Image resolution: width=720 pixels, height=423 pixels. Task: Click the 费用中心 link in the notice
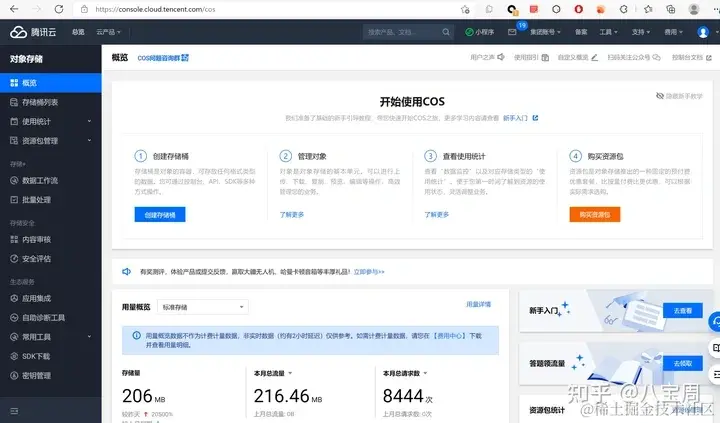(x=450, y=336)
